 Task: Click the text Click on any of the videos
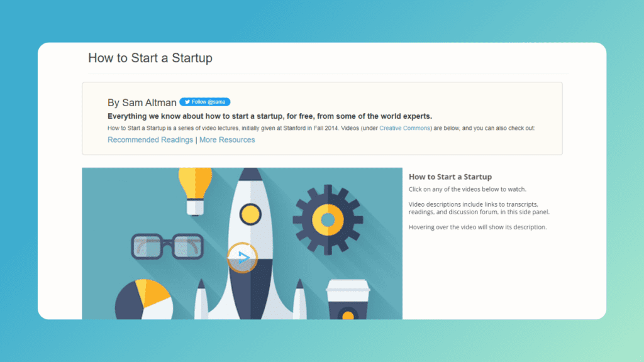pos(467,189)
